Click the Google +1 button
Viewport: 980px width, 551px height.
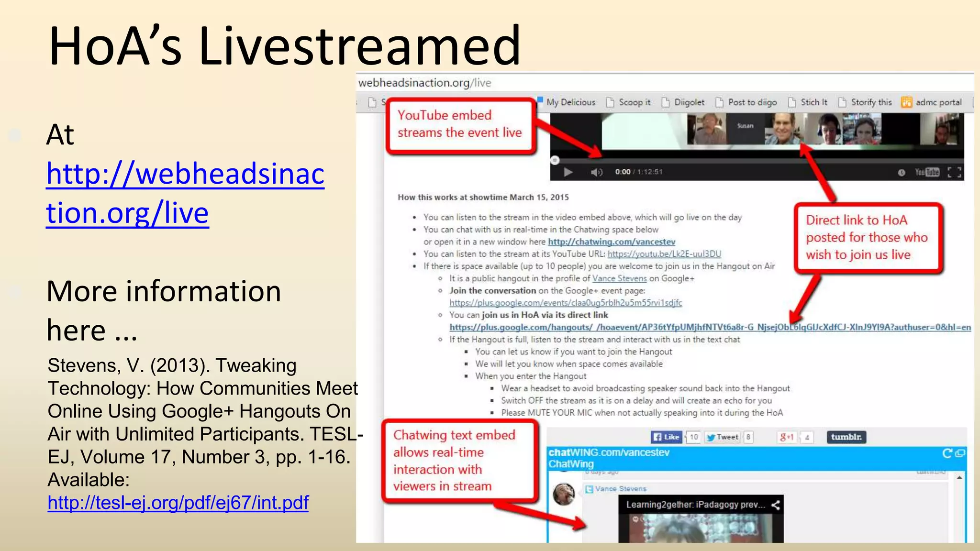(x=787, y=437)
